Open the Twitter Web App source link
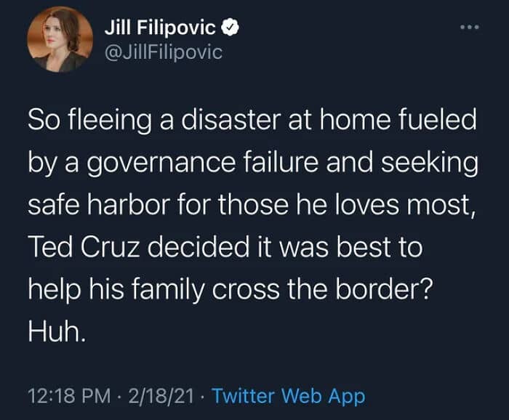Image resolution: width=509 pixels, height=420 pixels. coord(289,396)
